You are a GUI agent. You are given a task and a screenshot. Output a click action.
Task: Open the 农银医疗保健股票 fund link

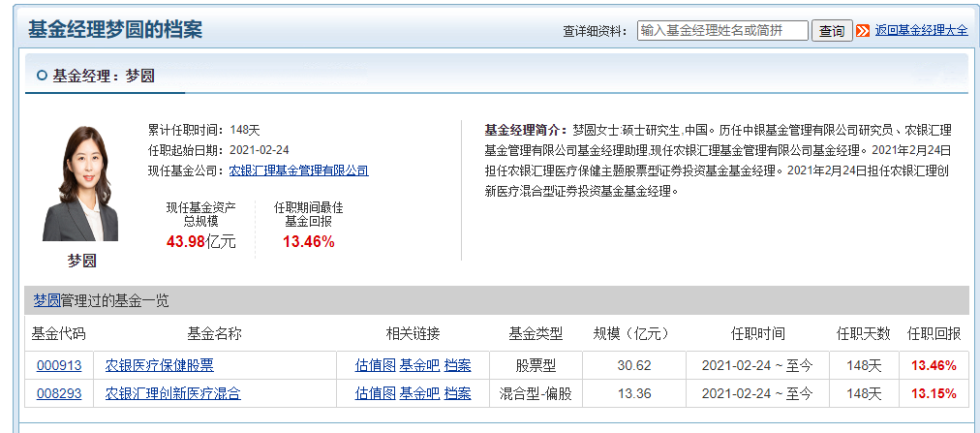(x=160, y=365)
